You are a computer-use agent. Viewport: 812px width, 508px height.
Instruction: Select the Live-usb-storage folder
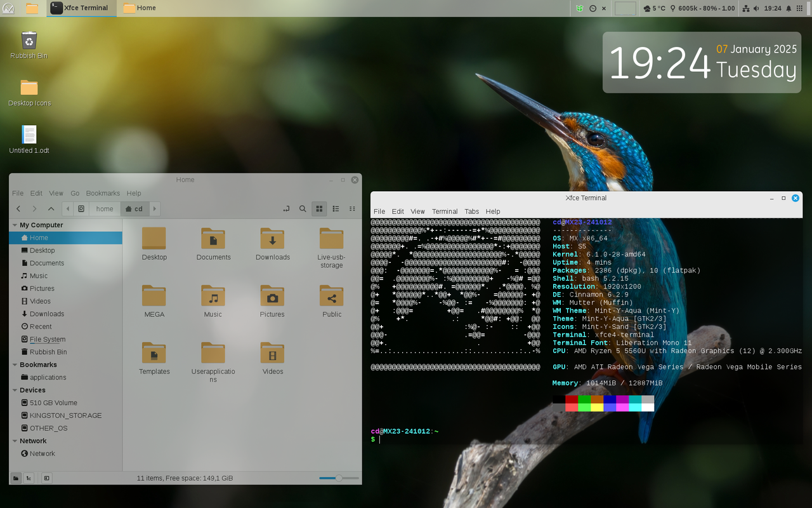pos(331,248)
